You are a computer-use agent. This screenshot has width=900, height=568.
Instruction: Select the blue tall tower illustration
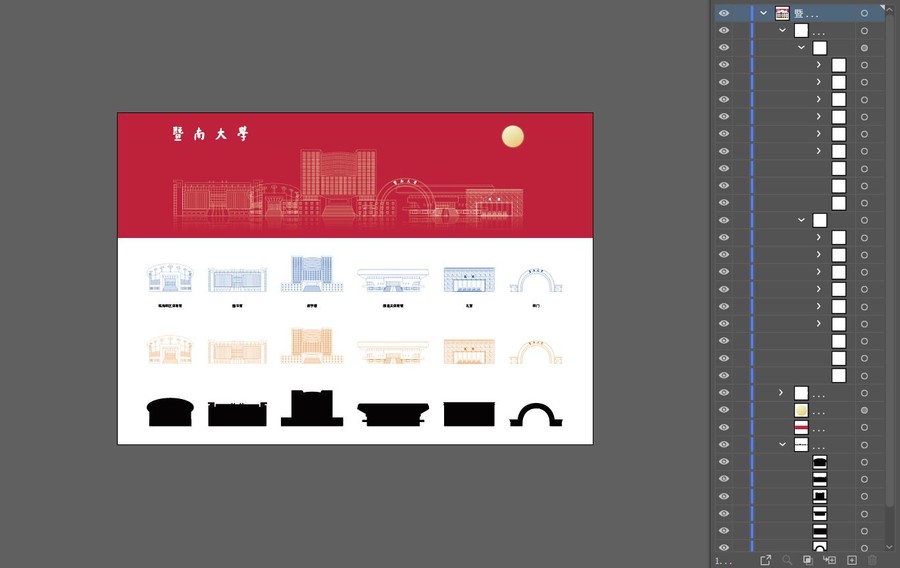tap(312, 274)
